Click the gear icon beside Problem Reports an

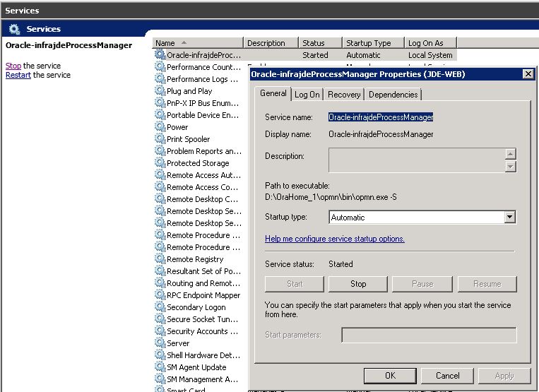[160, 150]
